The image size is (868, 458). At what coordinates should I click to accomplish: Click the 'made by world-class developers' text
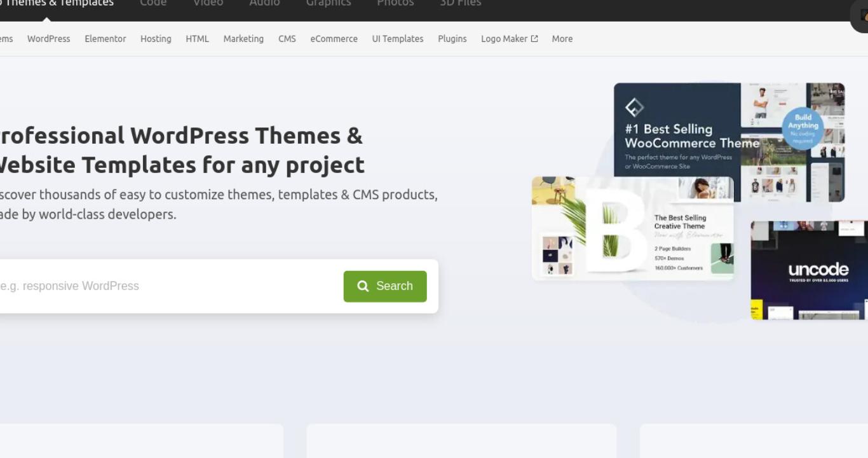(x=88, y=214)
